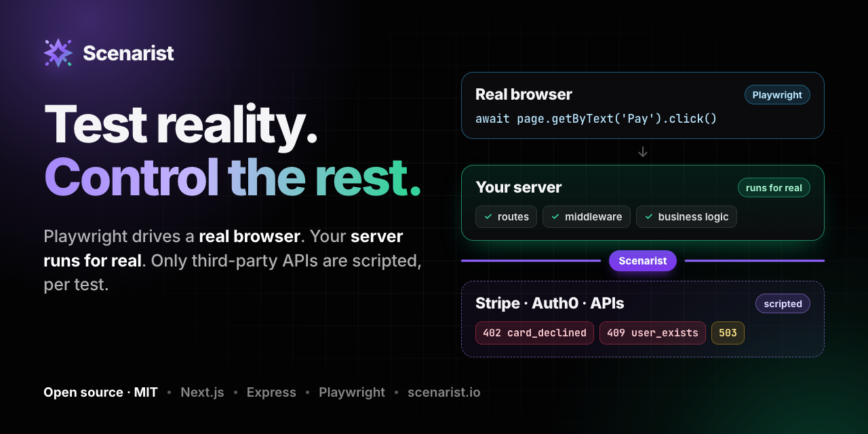Click the purple Scenarist pill on the divider

(643, 261)
